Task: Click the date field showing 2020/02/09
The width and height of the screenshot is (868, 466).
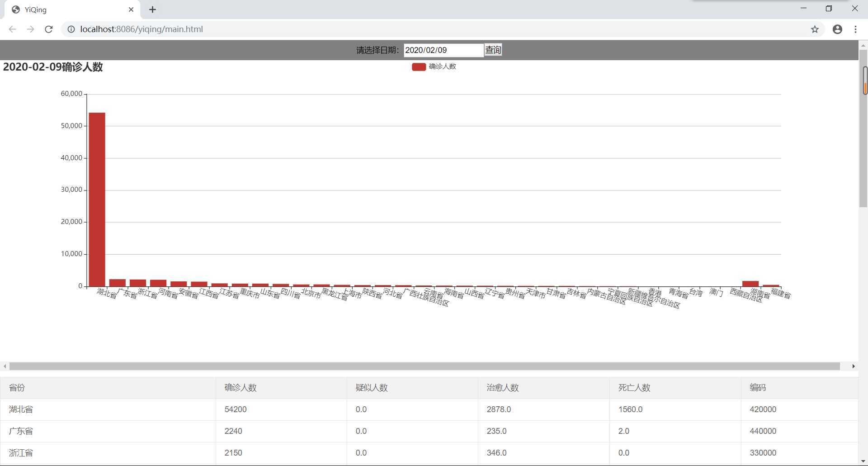Action: (443, 50)
